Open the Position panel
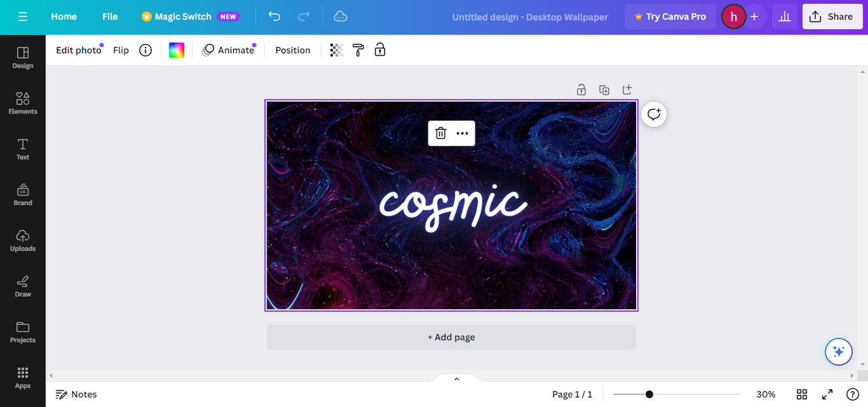This screenshot has height=407, width=868. pyautogui.click(x=293, y=50)
